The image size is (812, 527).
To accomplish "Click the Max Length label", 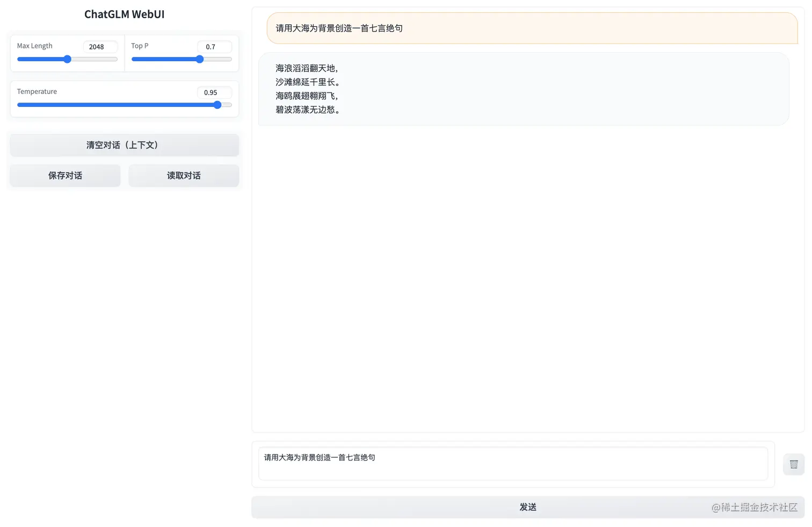I will [x=35, y=46].
